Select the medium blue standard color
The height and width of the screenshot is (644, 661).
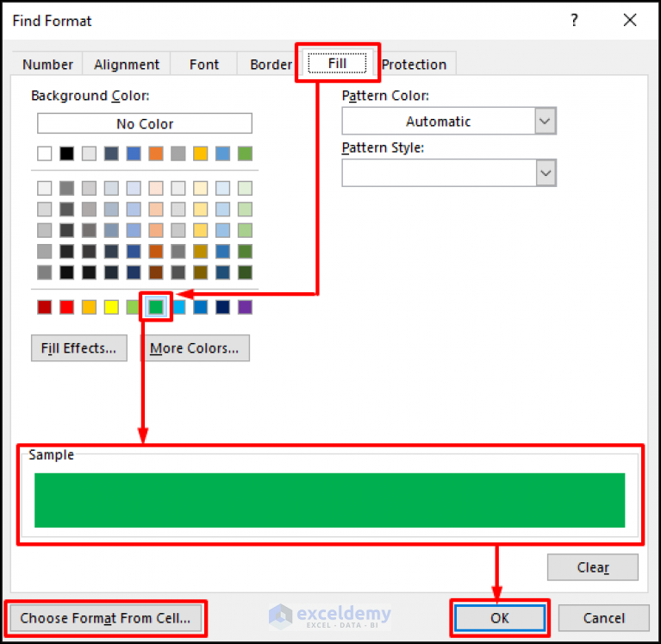coord(201,307)
